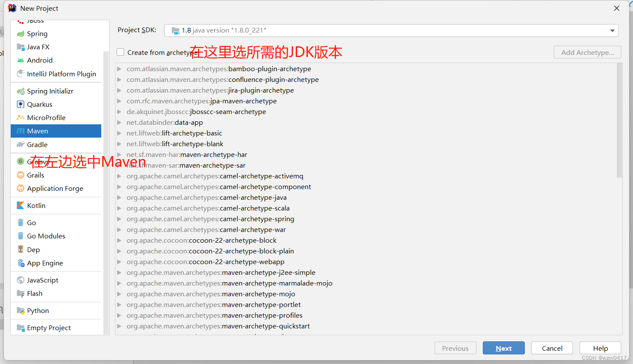Image resolution: width=633 pixels, height=364 pixels.
Task: Select Gradle project type
Action: (56, 144)
